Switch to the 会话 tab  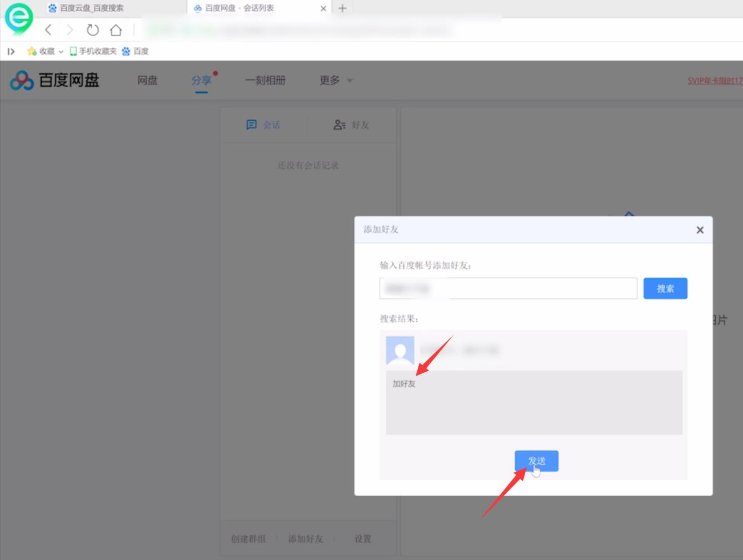point(263,125)
